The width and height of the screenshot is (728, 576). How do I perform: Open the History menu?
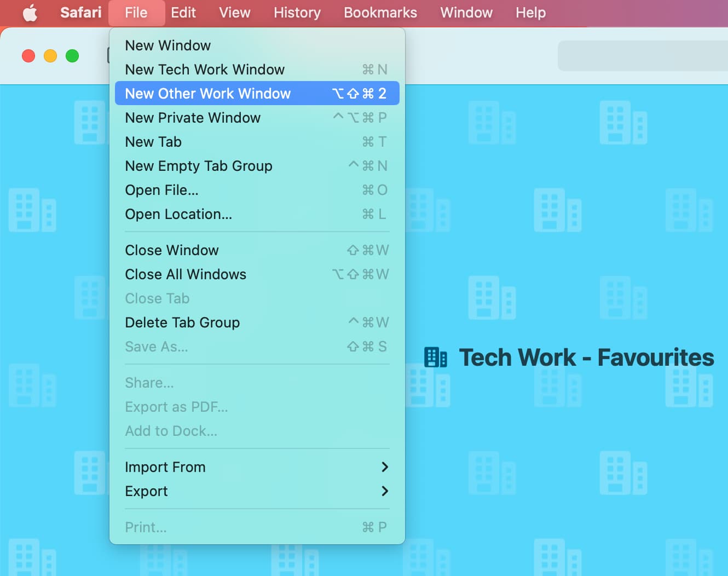(x=297, y=13)
